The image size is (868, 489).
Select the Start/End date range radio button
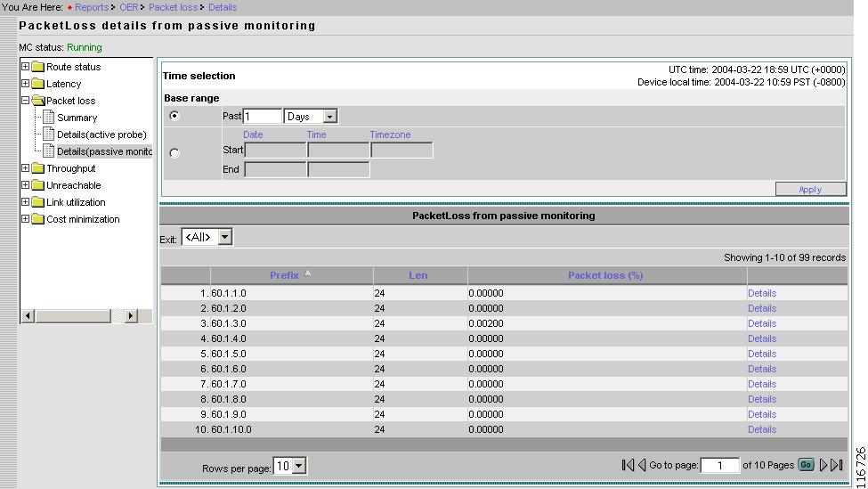click(174, 153)
